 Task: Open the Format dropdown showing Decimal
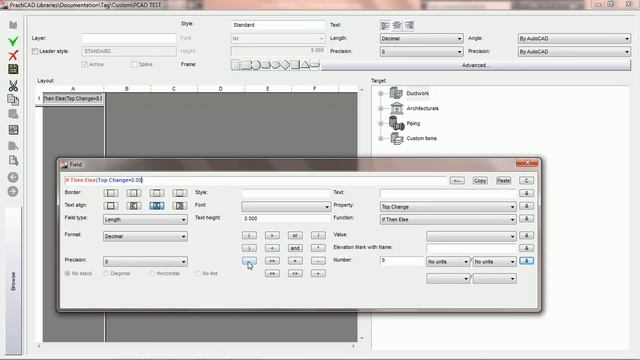[x=145, y=236]
